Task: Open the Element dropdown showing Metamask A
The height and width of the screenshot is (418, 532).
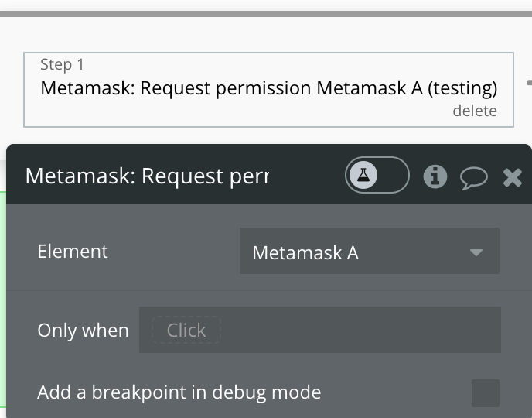Action: (x=369, y=252)
